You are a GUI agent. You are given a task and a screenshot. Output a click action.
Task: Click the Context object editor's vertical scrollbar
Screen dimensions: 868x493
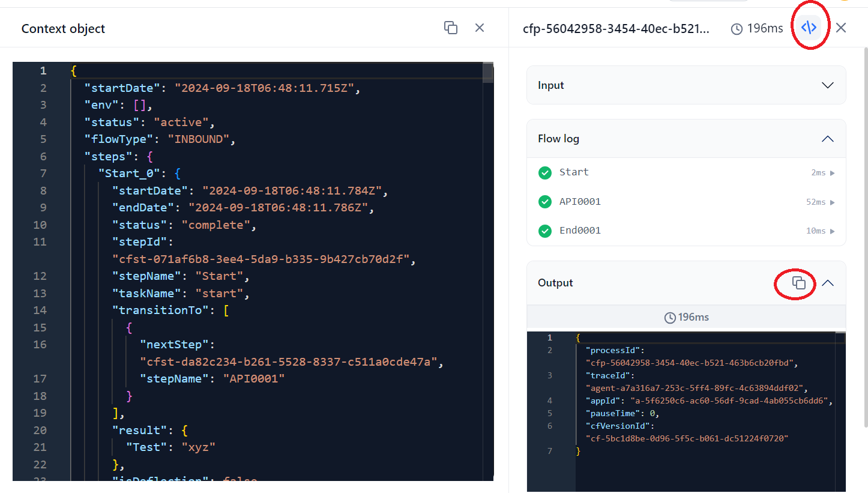(488, 73)
